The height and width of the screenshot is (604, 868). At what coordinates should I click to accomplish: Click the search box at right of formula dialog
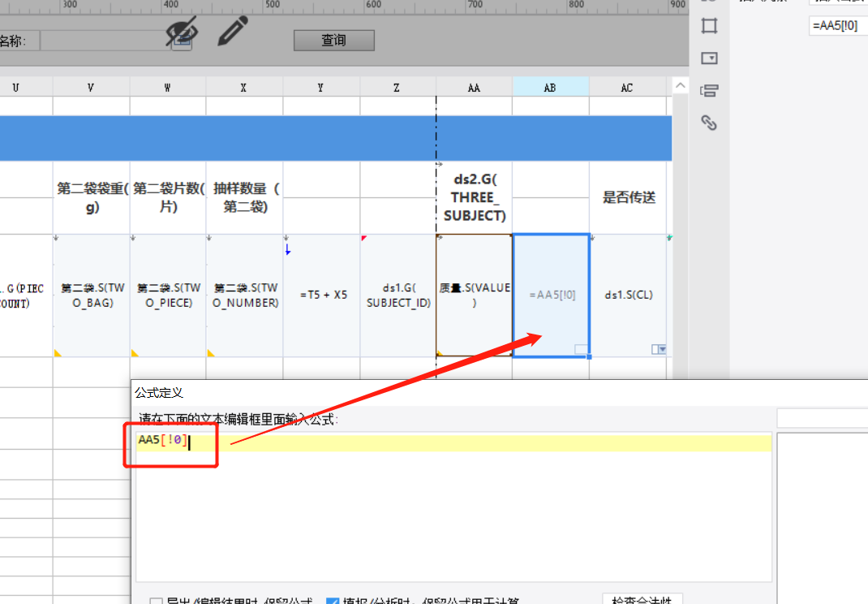pyautogui.click(x=823, y=418)
